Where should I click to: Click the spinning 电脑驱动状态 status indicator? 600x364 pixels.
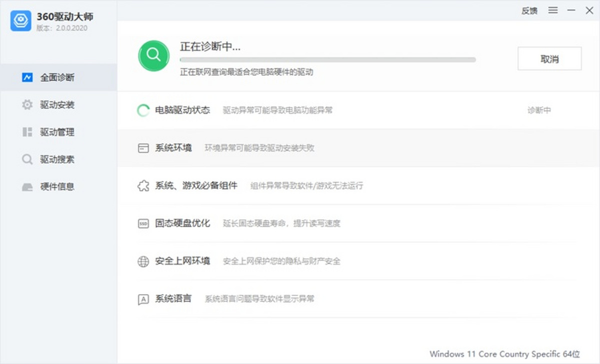tap(142, 110)
